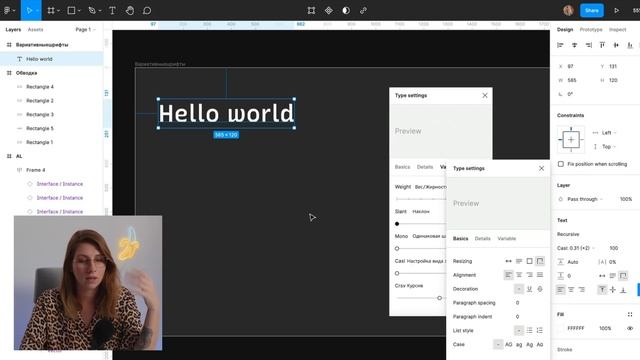Select auto width resizing in Type settings

[508, 261]
